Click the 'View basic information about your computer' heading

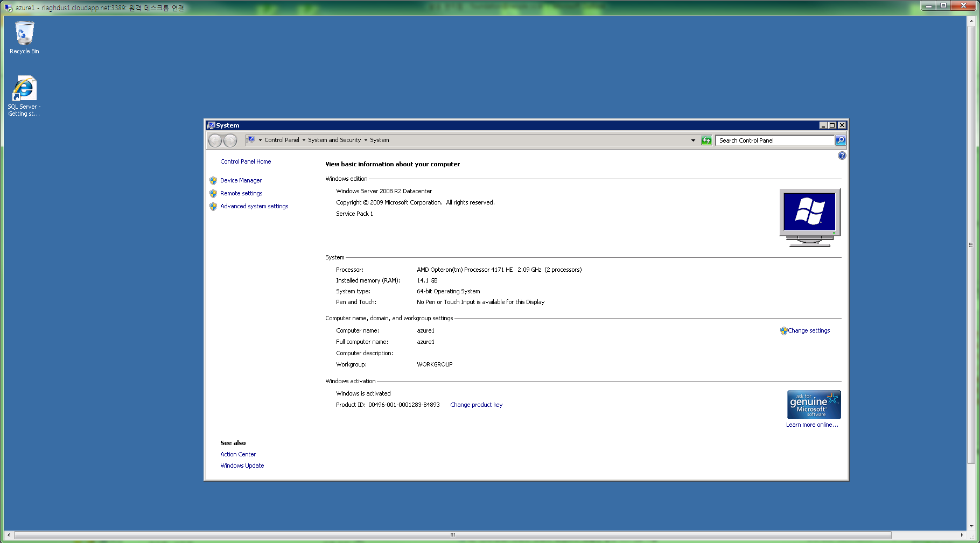click(x=393, y=164)
